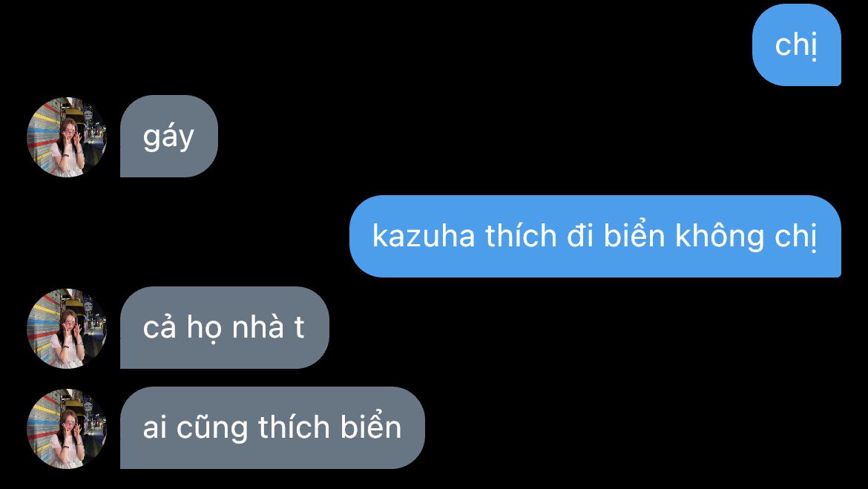Click the word "biển" in the long blue message
The width and height of the screenshot is (868, 489).
pos(634,235)
